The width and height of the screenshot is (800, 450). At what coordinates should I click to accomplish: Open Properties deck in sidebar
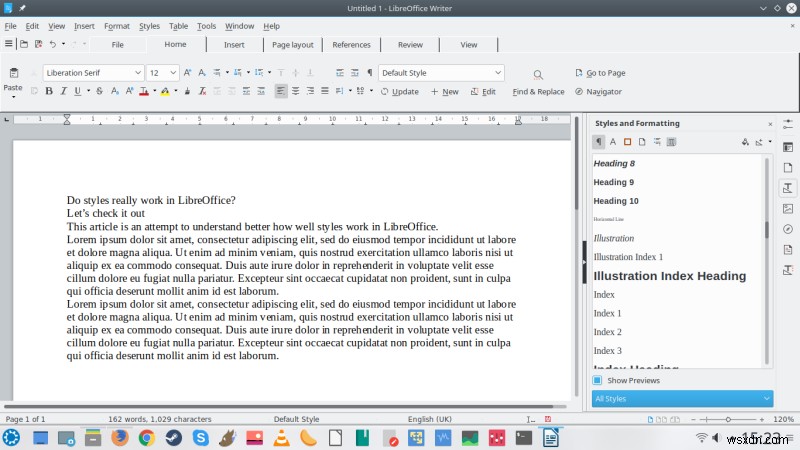788,147
